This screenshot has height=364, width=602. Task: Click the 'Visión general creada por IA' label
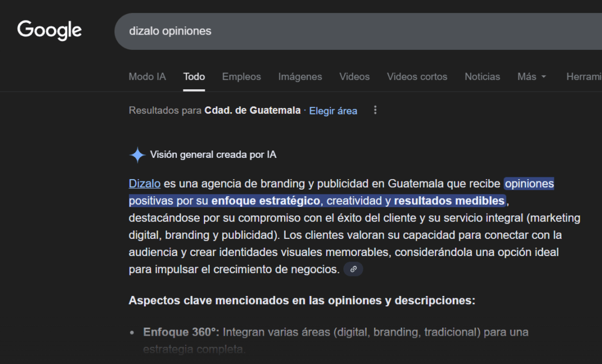point(213,154)
